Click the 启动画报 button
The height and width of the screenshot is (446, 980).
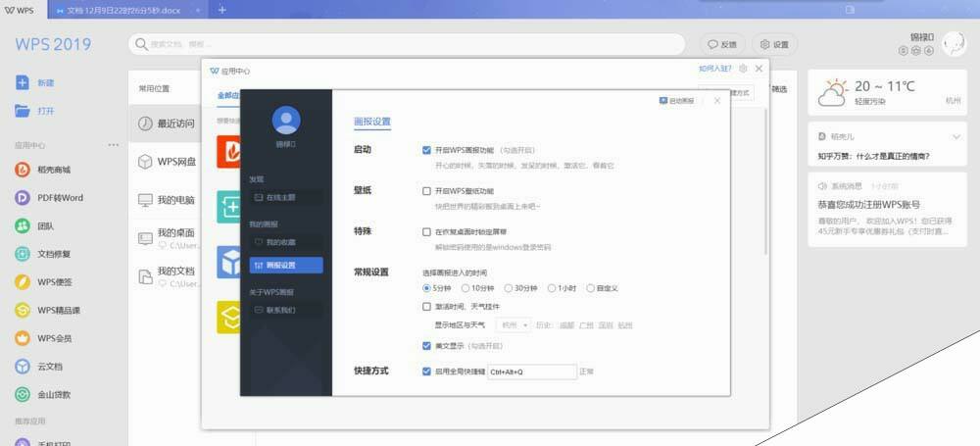[677, 100]
